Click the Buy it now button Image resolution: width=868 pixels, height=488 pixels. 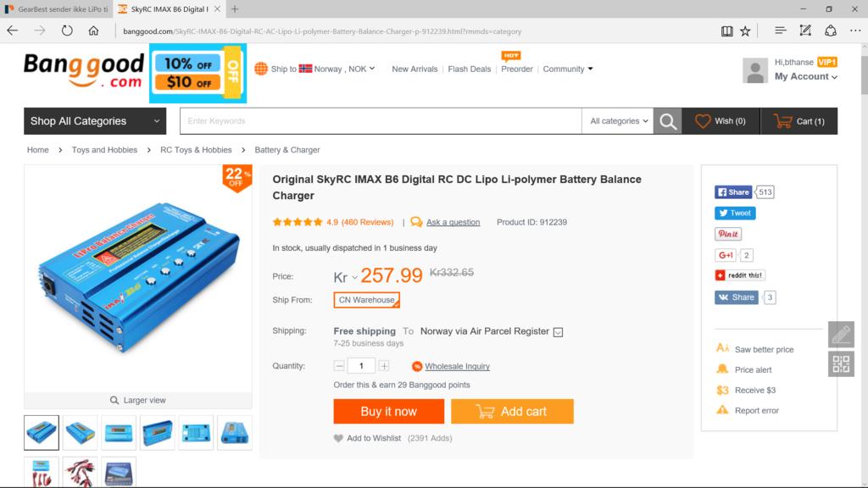pos(388,412)
